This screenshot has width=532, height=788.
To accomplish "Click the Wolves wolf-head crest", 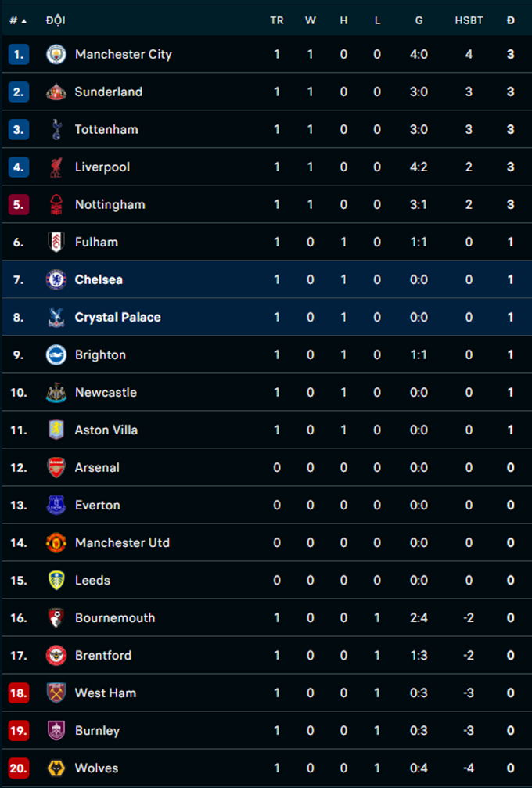I will (56, 768).
